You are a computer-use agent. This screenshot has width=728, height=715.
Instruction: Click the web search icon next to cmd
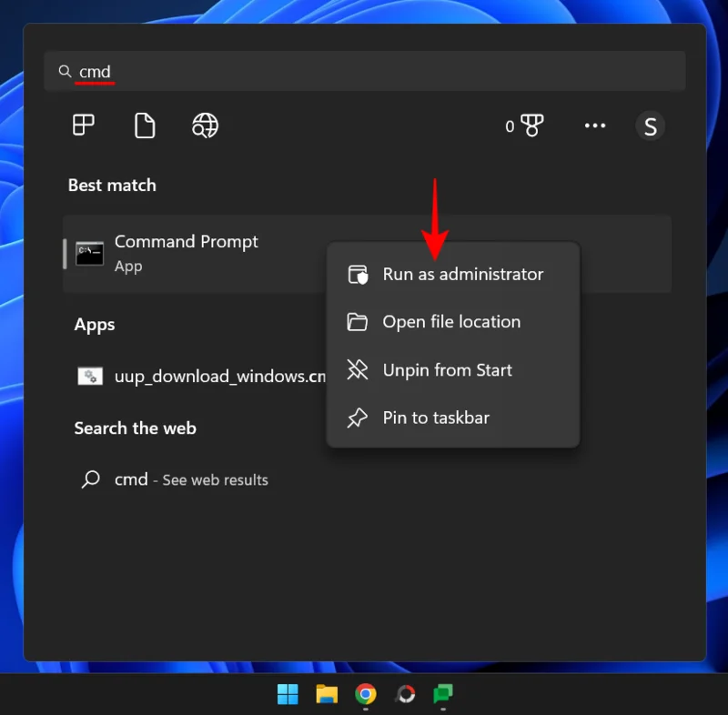[x=91, y=479]
